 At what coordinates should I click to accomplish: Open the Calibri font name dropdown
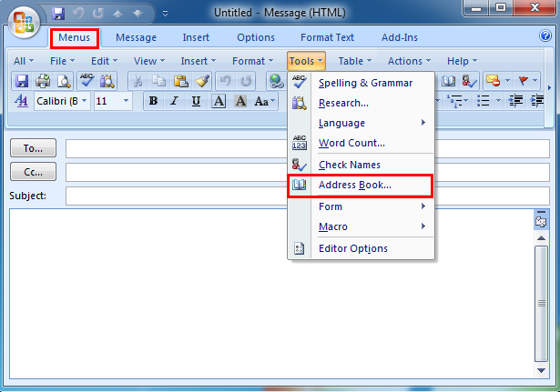[x=62, y=101]
